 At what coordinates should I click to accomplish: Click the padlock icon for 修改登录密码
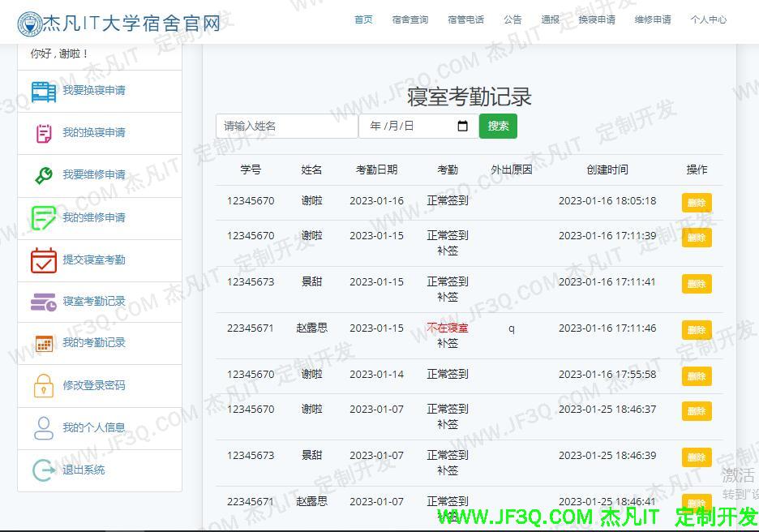pyautogui.click(x=44, y=385)
